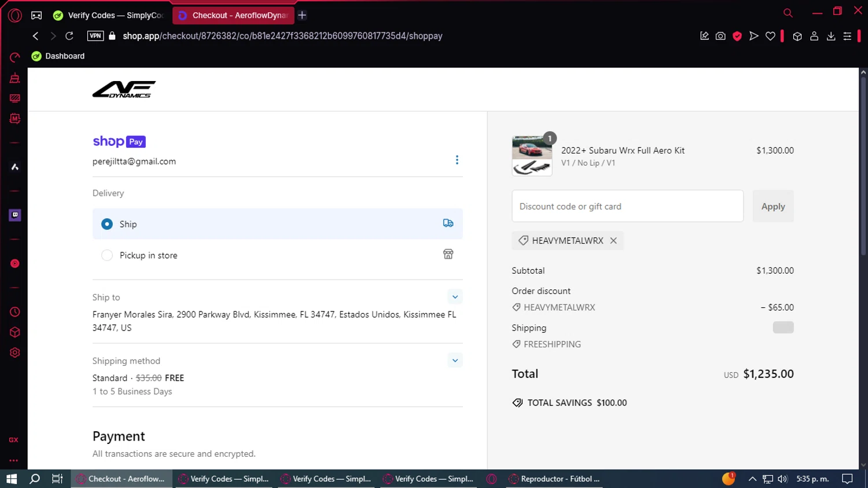The width and height of the screenshot is (868, 488).
Task: Open Windows taskbar search
Action: [x=35, y=479]
